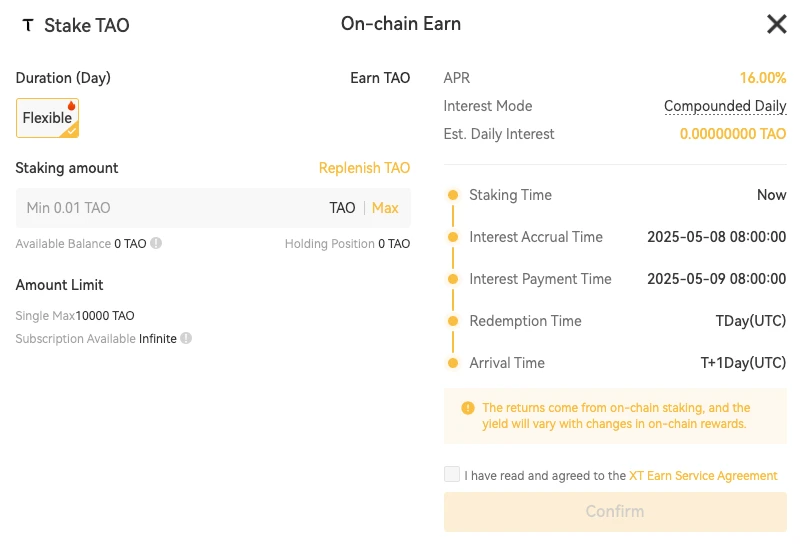Viewport: 805px width, 546px height.
Task: Click the Staking Time timeline dot
Action: point(453,195)
